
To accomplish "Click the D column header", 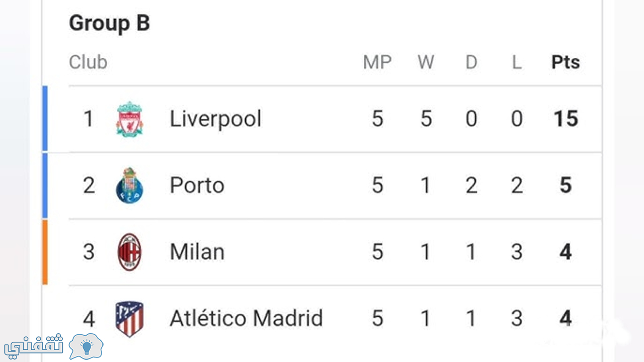I will pyautogui.click(x=471, y=62).
